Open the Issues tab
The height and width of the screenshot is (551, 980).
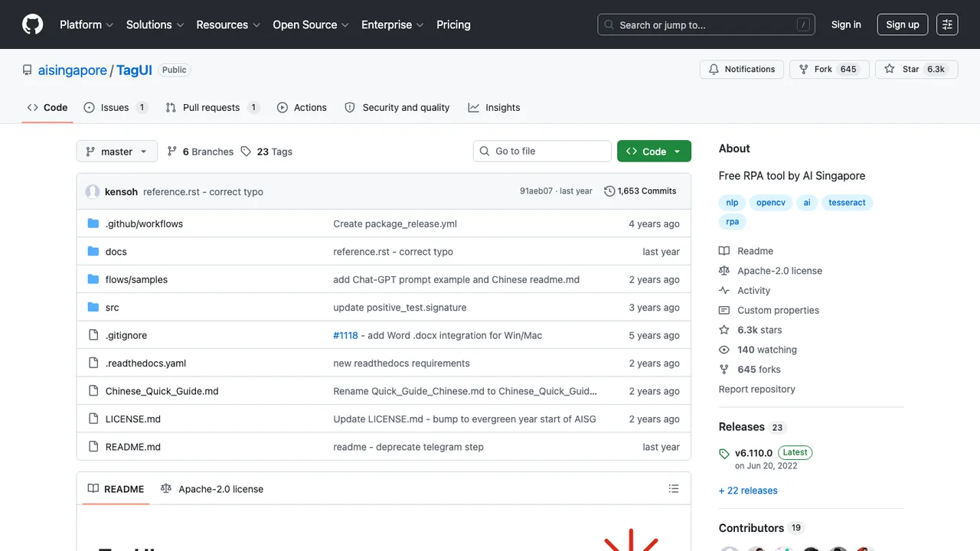pyautogui.click(x=116, y=107)
